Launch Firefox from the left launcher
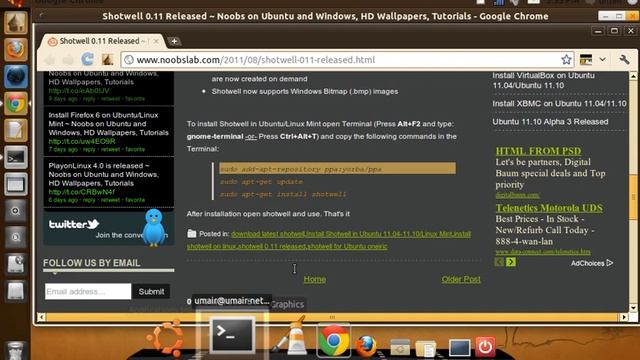Screen dimensions: 640x360 (16, 50)
